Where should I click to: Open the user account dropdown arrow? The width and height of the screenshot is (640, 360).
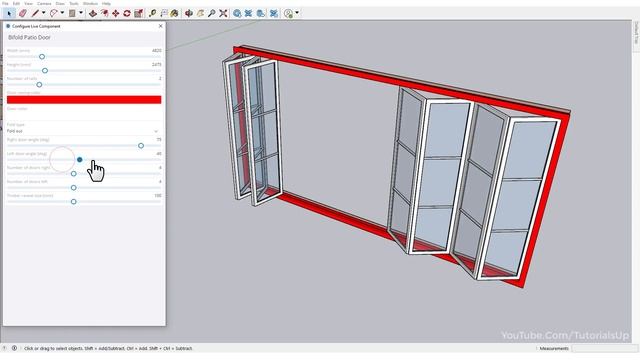tap(297, 13)
